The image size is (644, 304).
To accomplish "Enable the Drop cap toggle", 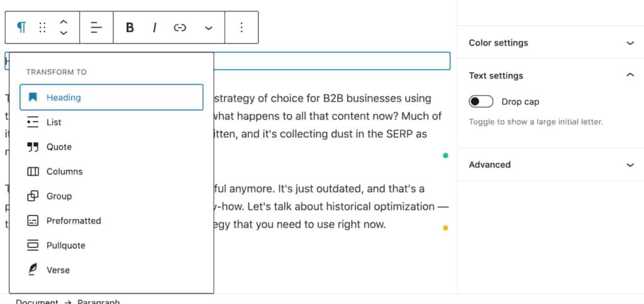I will pyautogui.click(x=482, y=101).
